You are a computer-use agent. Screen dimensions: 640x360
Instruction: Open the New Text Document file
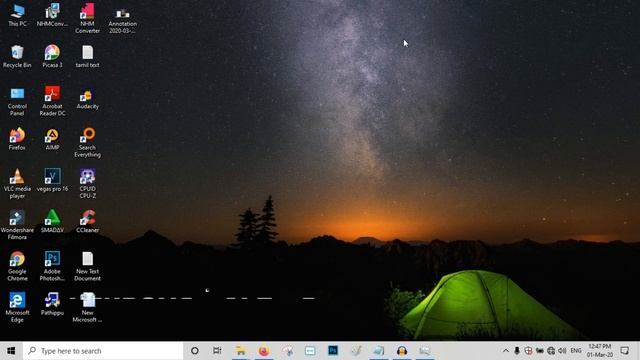click(x=87, y=267)
